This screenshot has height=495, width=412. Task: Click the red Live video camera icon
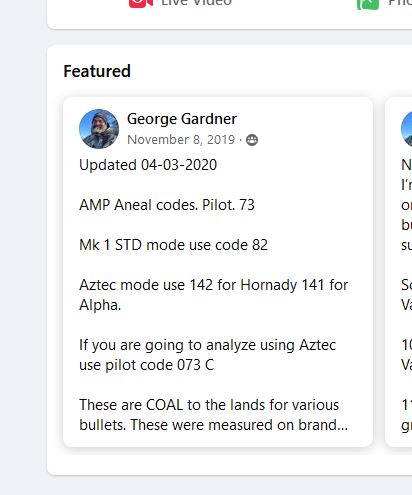coord(141,3)
